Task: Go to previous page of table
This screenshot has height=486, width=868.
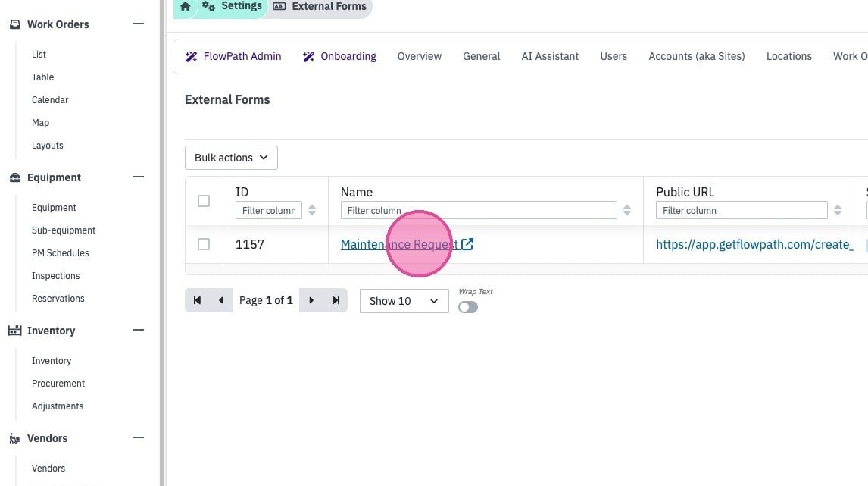Action: point(221,300)
